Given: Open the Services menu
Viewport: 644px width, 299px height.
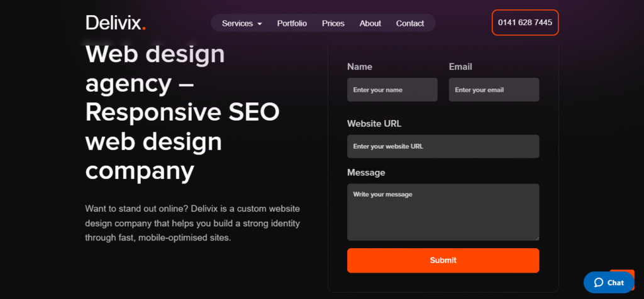Looking at the screenshot, I should tap(237, 23).
